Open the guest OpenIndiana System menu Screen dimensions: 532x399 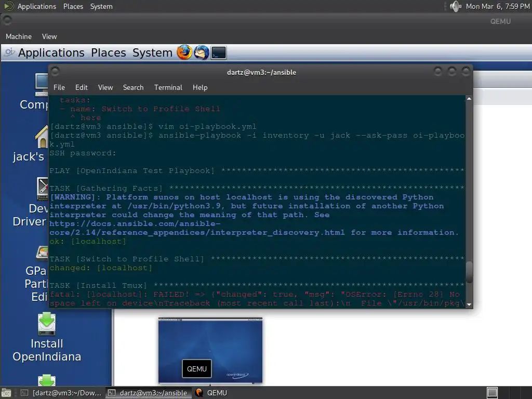point(152,53)
